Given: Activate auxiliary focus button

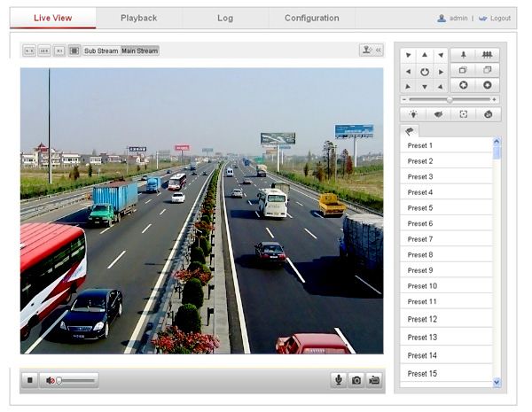Looking at the screenshot, I should 463,114.
